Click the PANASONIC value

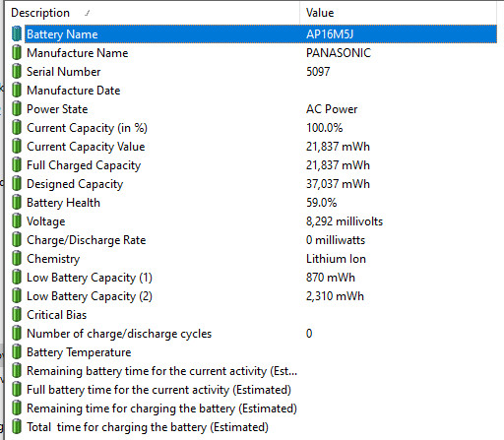(339, 53)
